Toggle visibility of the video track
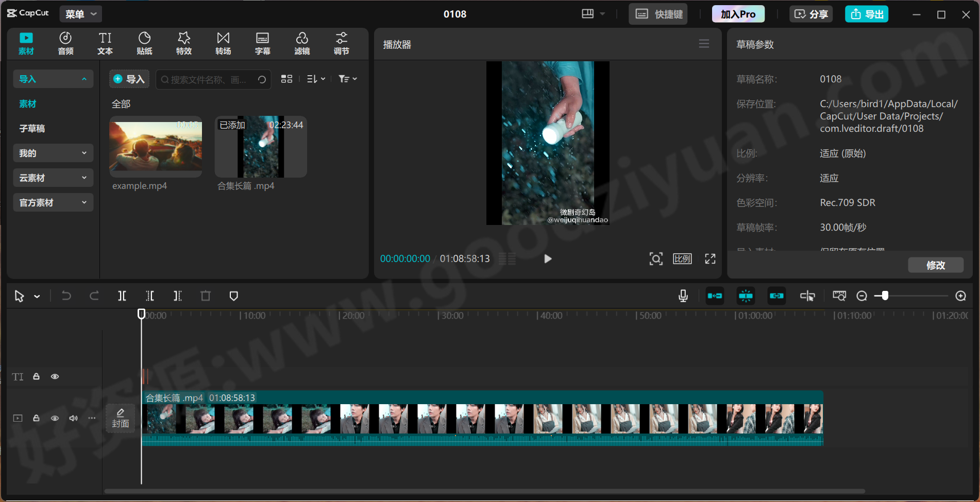The height and width of the screenshot is (502, 980). 55,418
